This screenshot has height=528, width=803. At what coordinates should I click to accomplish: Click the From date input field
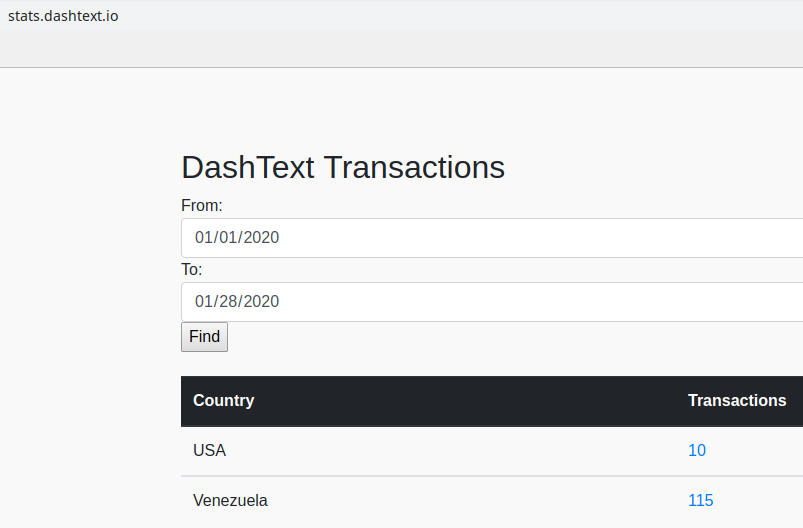click(492, 238)
